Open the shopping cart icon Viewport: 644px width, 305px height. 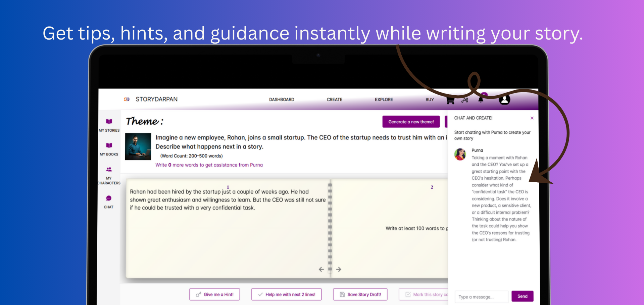[x=450, y=100]
